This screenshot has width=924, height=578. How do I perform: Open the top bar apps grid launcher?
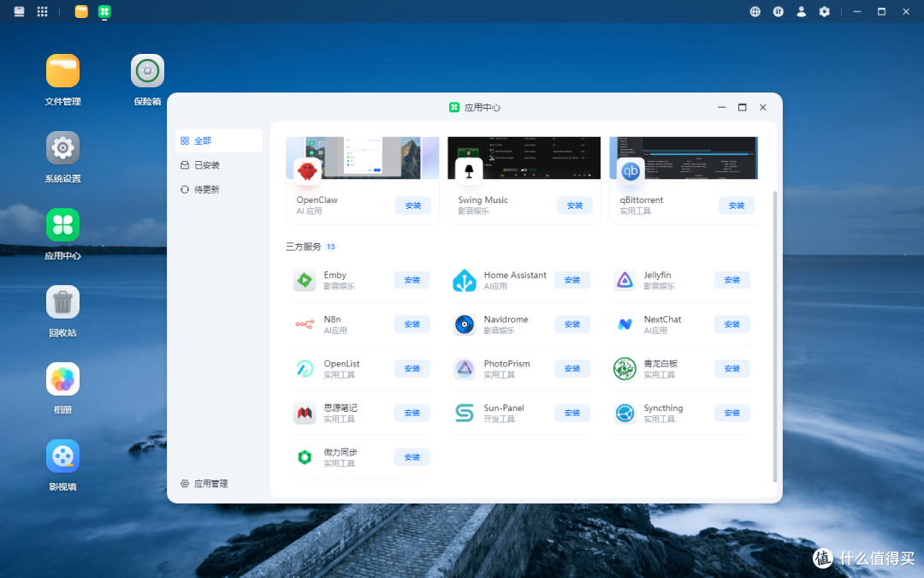click(43, 12)
